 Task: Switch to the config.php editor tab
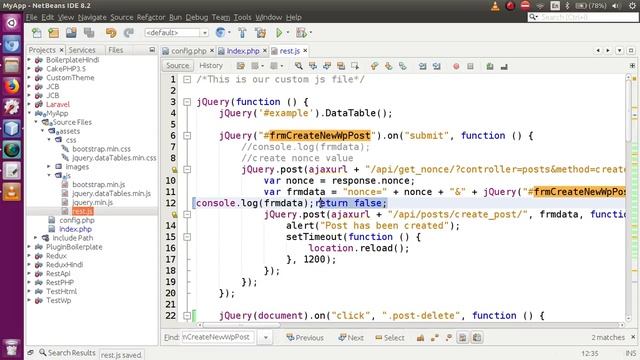pyautogui.click(x=188, y=51)
